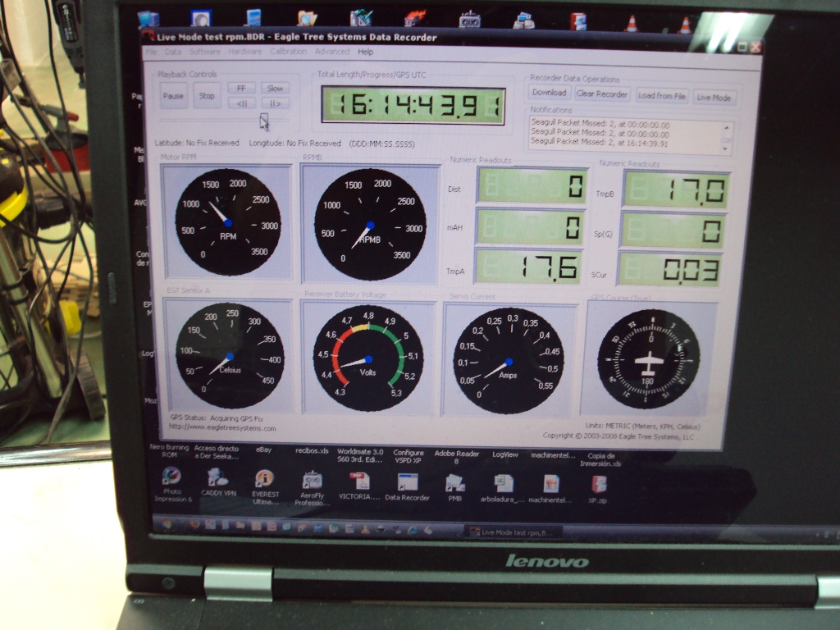Viewport: 840px width, 630px height.
Task: Open the Advanced menu
Action: coord(332,52)
